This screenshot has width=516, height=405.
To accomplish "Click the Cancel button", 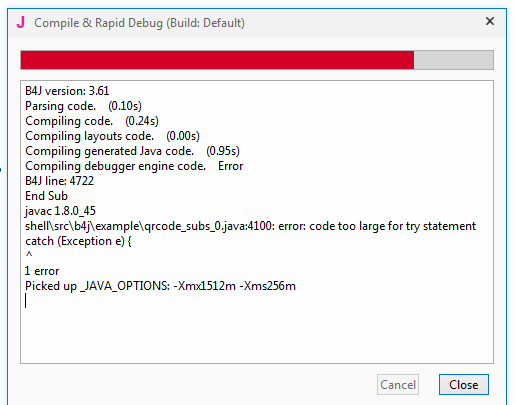I will [x=398, y=385].
